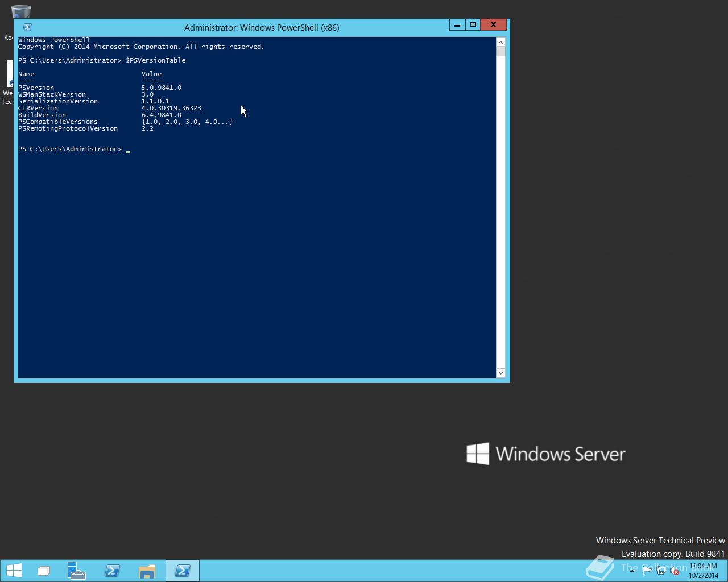Click the console scrollbar down arrow
The width and height of the screenshot is (728, 582).
[500, 373]
